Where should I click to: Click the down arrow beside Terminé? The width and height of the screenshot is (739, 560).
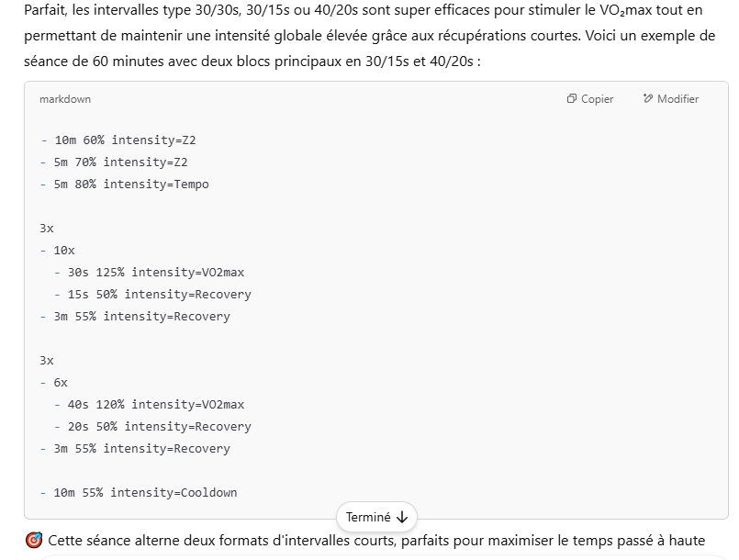pyautogui.click(x=402, y=517)
